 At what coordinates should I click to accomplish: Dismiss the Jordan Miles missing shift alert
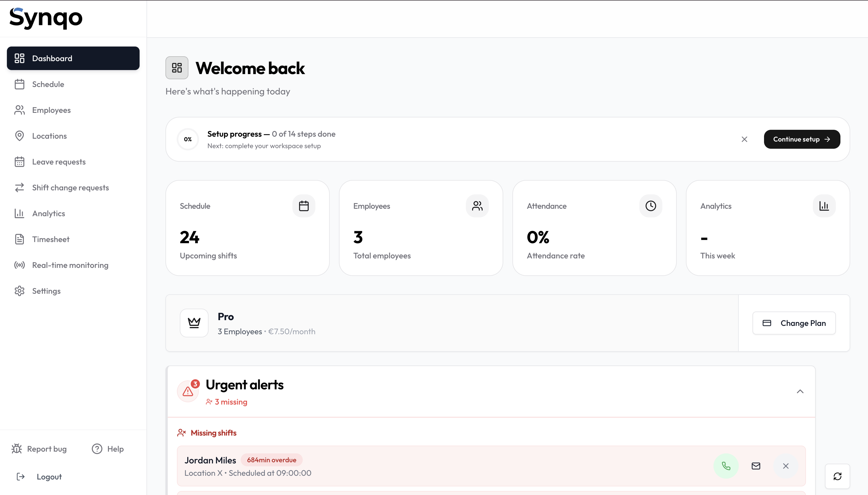785,466
